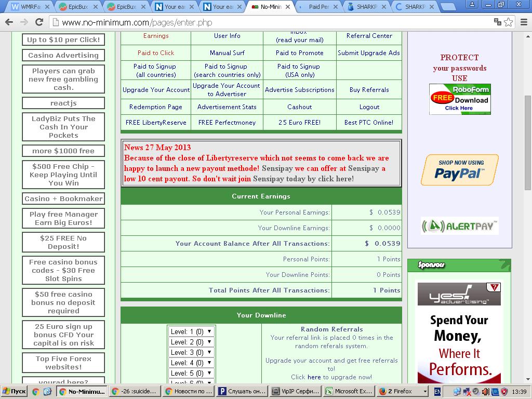This screenshot has width=532, height=399.
Task: Click the Chrome user profile icon
Action: (472, 4)
